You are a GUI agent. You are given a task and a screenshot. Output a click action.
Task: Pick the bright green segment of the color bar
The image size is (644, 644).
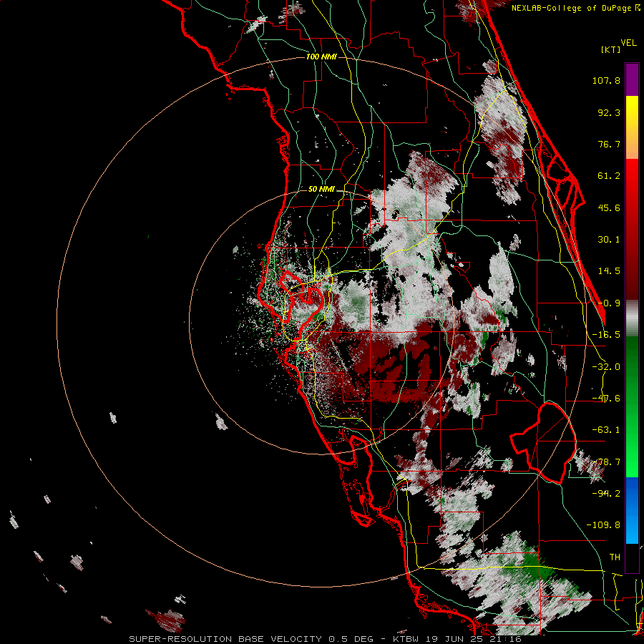632,452
